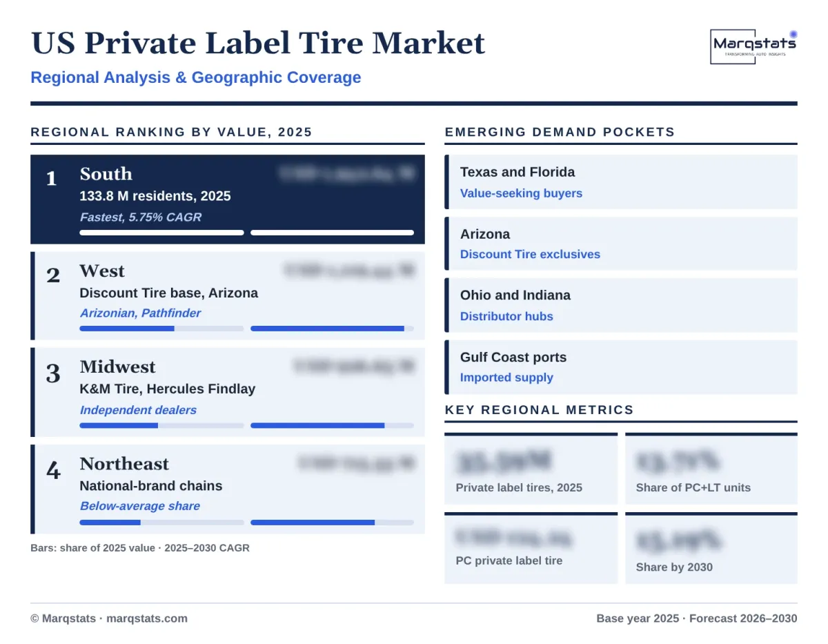This screenshot has height=644, width=828.
Task: Click Distributor hubs label
Action: pos(506,316)
